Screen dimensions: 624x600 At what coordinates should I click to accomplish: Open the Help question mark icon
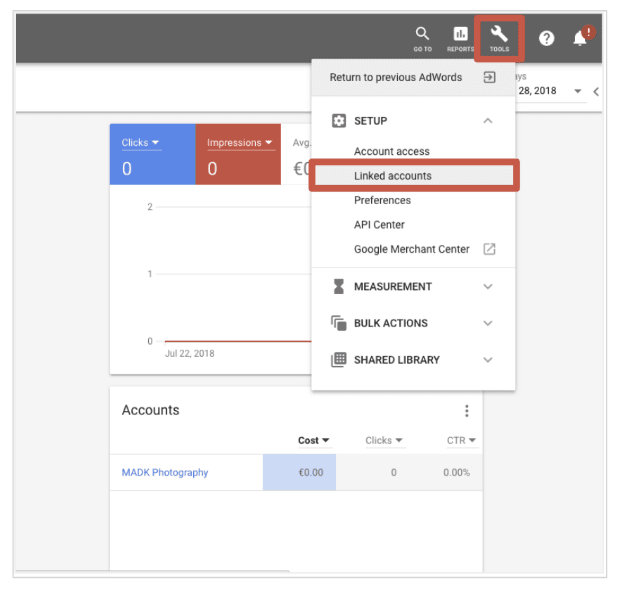pos(547,39)
